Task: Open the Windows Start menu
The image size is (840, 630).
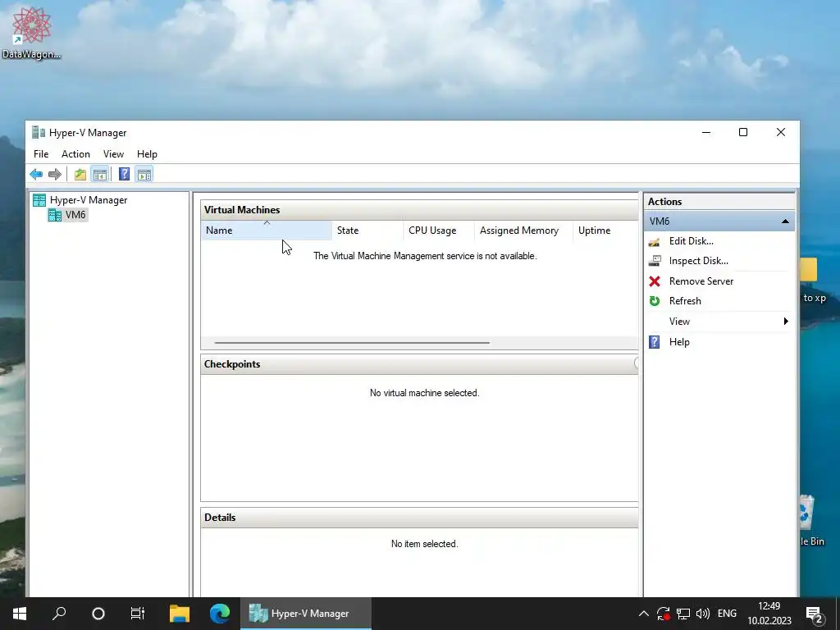Action: coord(20,614)
